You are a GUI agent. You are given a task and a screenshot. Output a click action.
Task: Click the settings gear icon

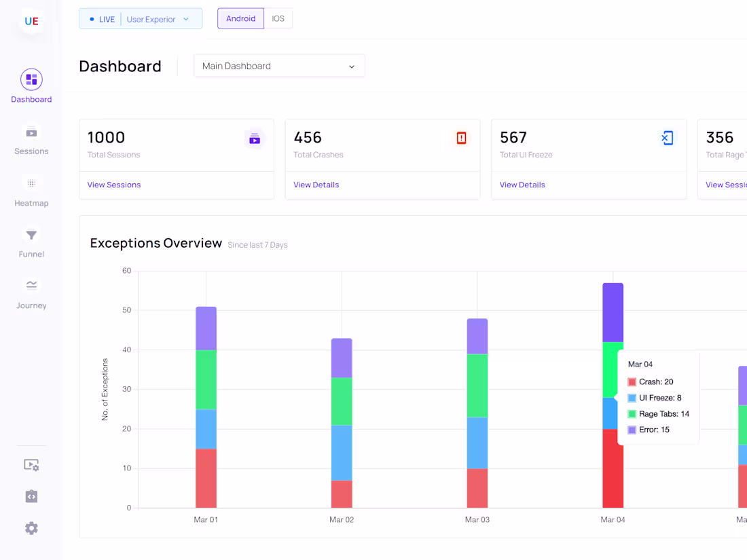[31, 528]
